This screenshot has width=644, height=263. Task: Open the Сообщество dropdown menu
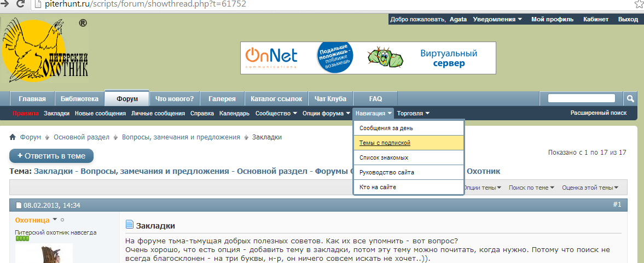coord(276,113)
